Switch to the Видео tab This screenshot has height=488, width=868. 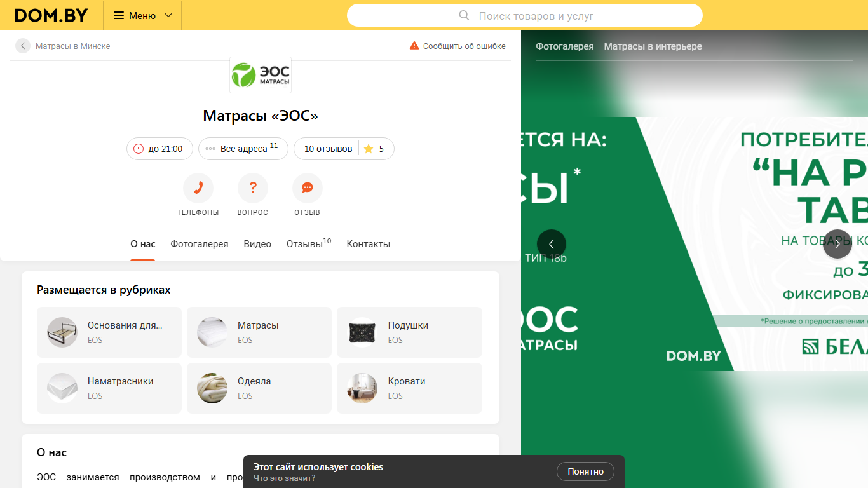point(257,244)
